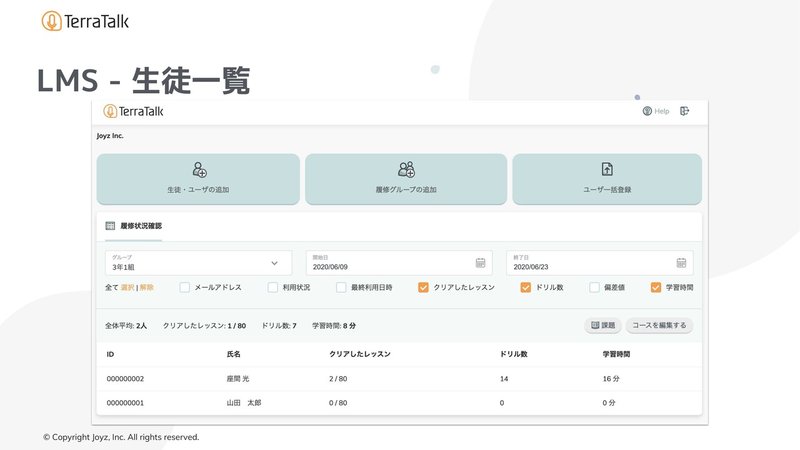800x450 pixels.
Task: Click the 2 / 80 cleared lessons cell
Action: [x=338, y=379]
